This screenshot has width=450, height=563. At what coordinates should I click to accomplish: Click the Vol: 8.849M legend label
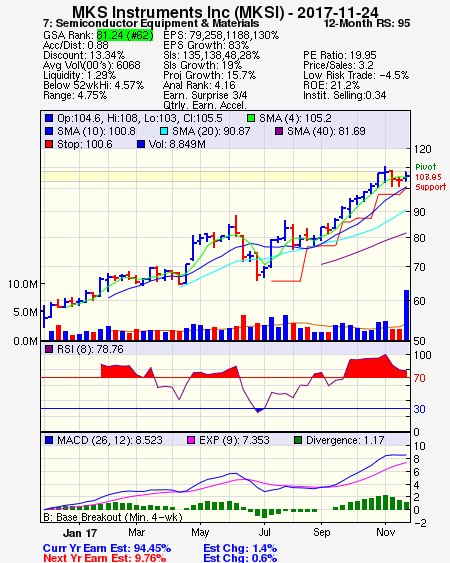pyautogui.click(x=177, y=144)
